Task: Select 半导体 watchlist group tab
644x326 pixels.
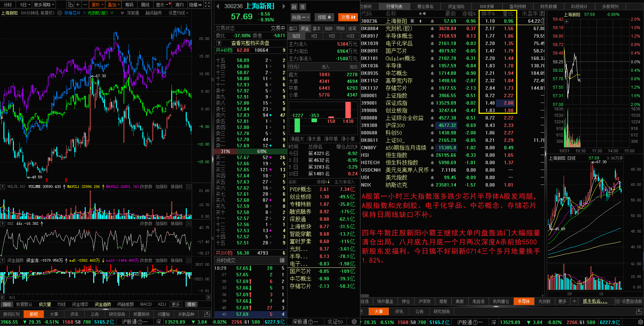Action: click(x=524, y=301)
